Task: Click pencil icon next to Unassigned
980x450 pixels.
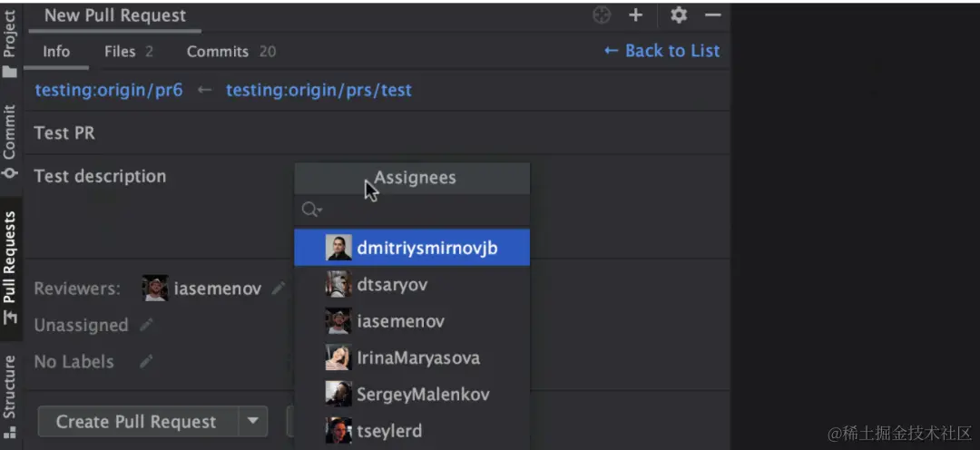Action: coord(146,325)
